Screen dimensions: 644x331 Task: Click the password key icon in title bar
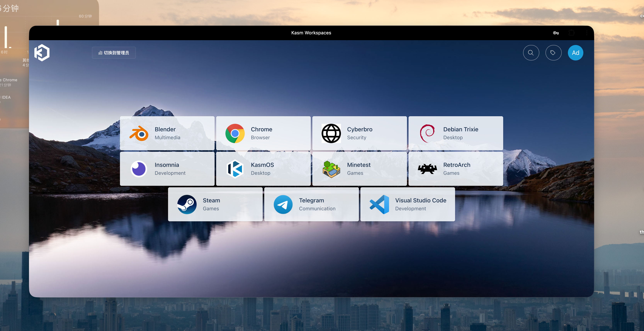pyautogui.click(x=556, y=33)
